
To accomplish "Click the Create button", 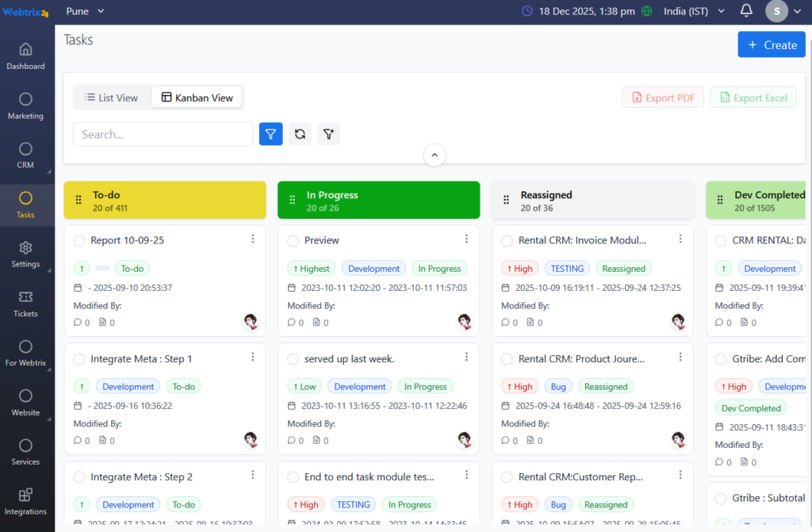I will (x=771, y=45).
